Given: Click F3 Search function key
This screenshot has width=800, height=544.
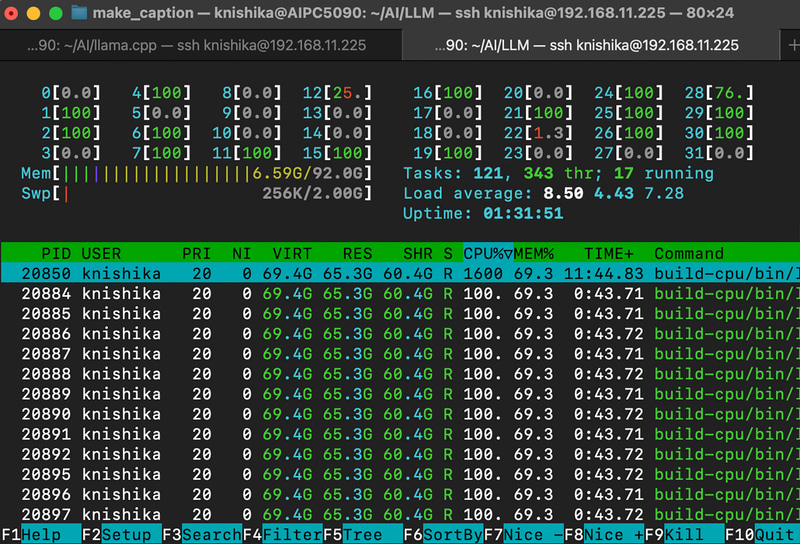Looking at the screenshot, I should [202, 534].
